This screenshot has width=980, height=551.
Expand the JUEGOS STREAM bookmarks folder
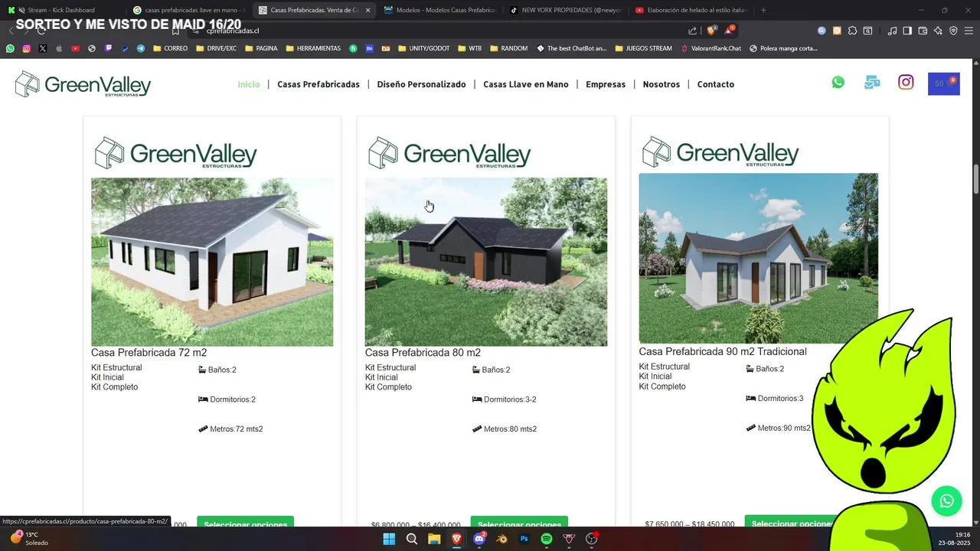coord(644,48)
